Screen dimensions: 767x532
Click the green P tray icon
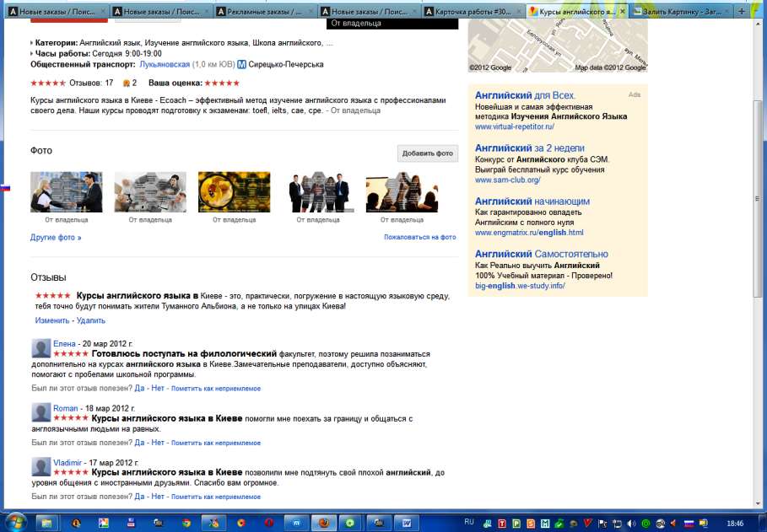[516, 524]
